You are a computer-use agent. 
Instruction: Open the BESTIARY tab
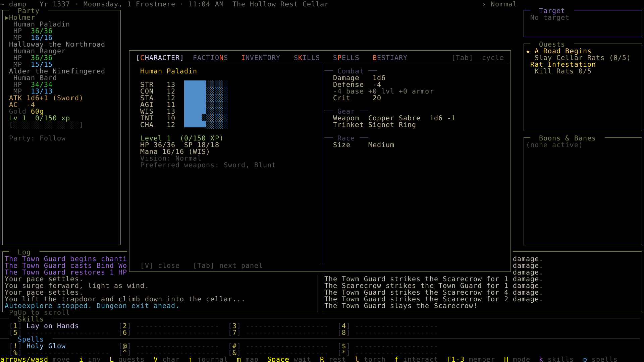pos(390,58)
